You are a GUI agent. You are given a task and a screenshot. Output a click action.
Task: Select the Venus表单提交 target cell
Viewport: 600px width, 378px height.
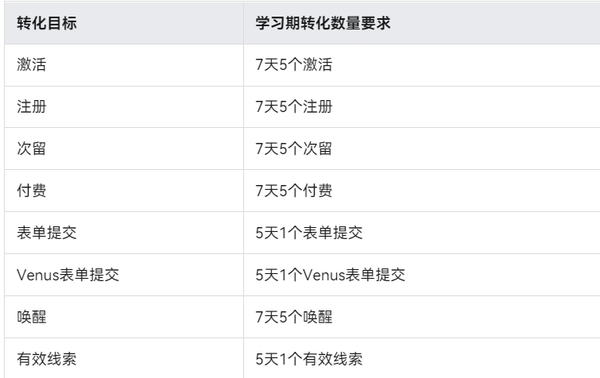pyautogui.click(x=68, y=275)
